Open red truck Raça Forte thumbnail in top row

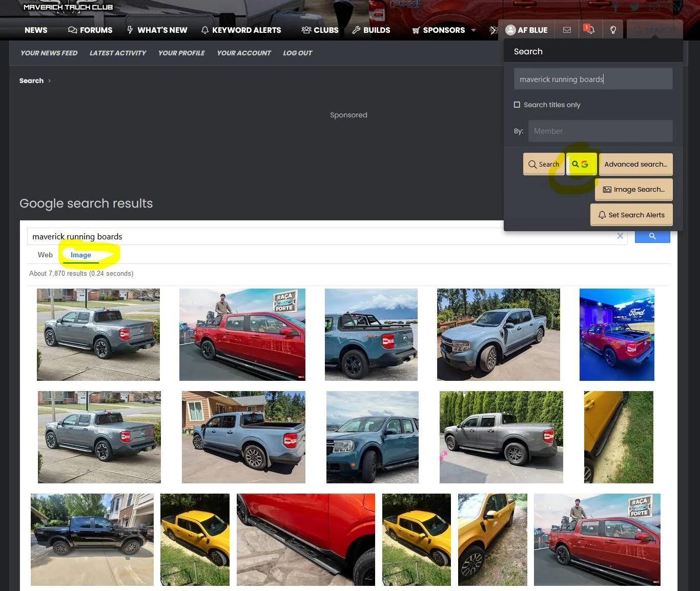pos(242,335)
